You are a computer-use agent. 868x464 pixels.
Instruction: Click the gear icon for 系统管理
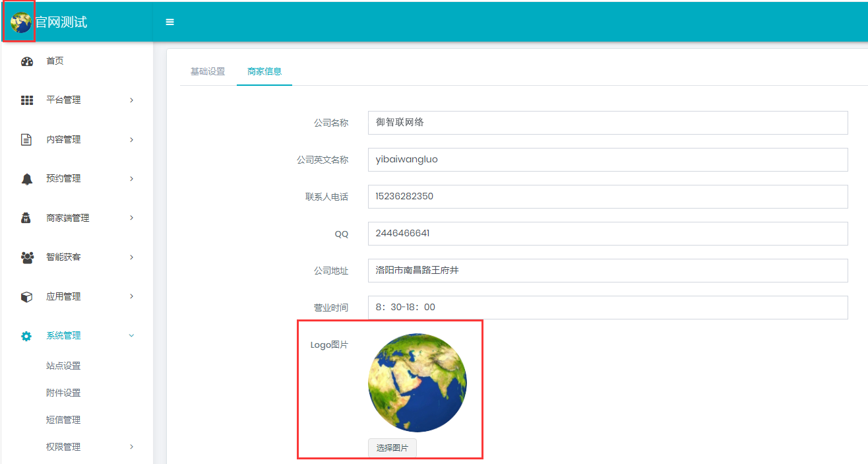pos(27,336)
